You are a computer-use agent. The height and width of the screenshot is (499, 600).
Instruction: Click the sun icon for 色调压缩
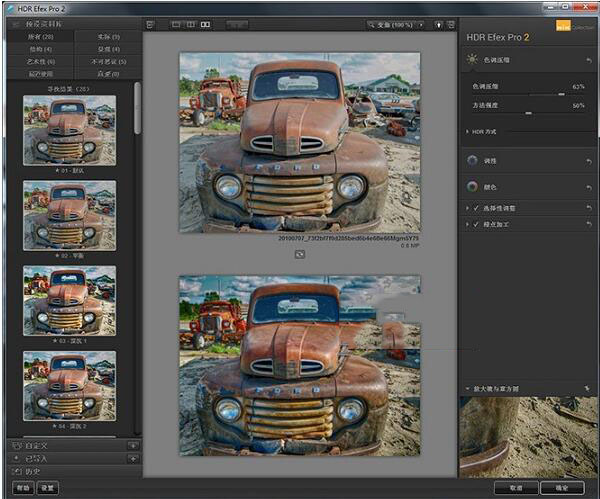pyautogui.click(x=472, y=60)
